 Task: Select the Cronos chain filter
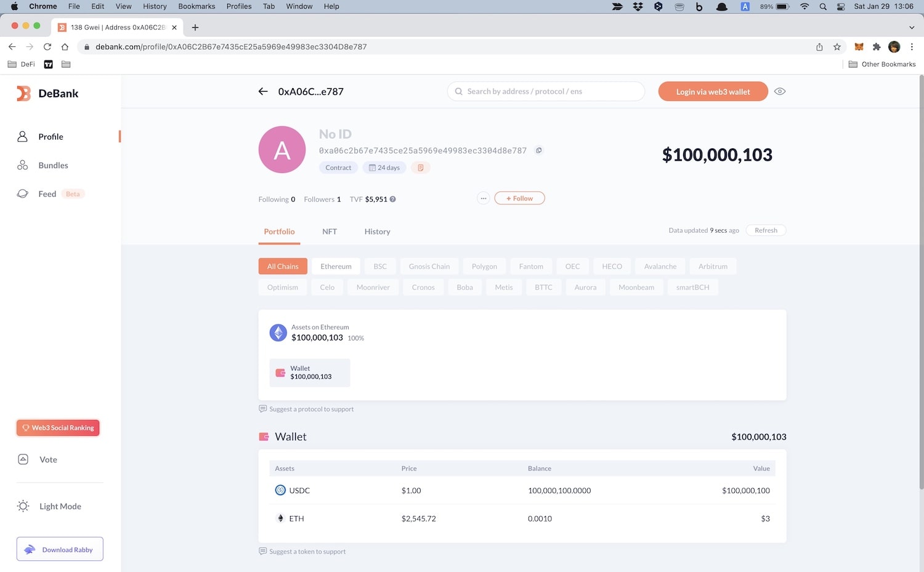pyautogui.click(x=423, y=287)
